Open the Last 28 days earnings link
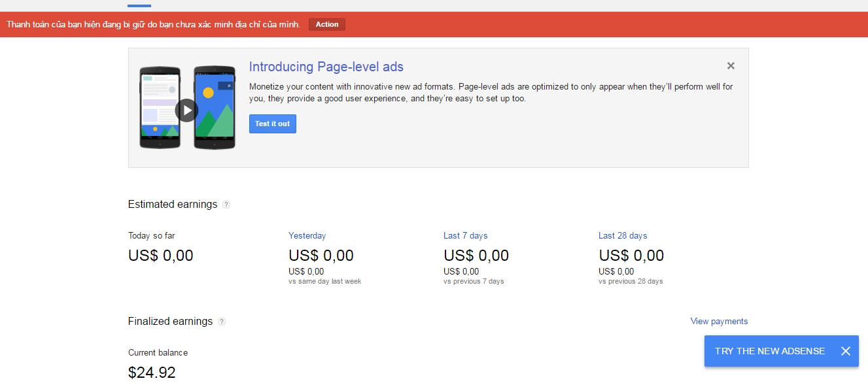 click(x=622, y=235)
